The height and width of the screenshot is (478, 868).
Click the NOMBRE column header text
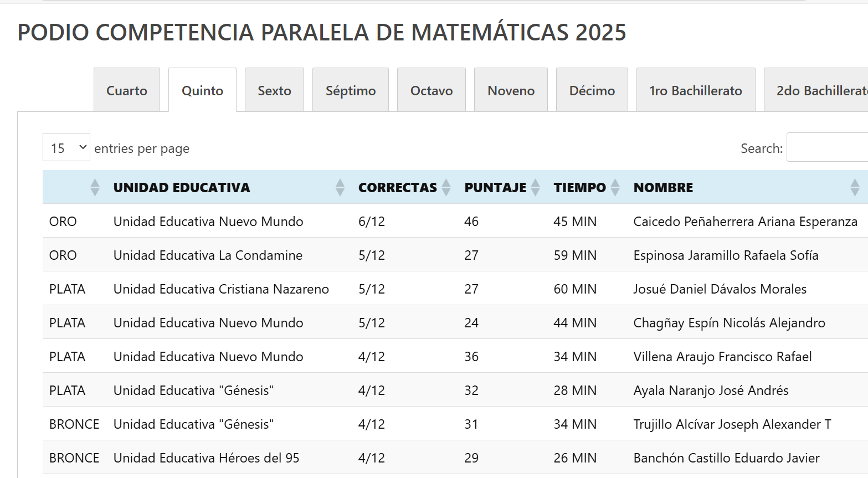point(663,188)
